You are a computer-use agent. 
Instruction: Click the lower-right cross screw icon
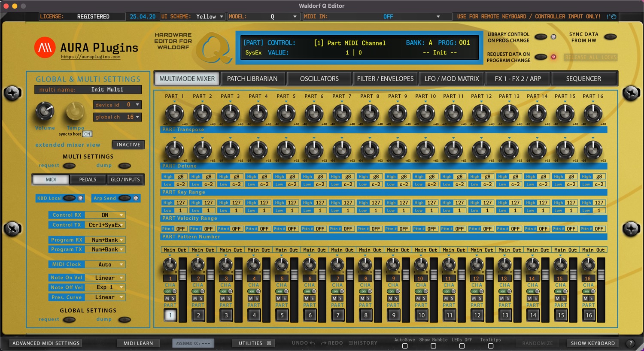(631, 229)
